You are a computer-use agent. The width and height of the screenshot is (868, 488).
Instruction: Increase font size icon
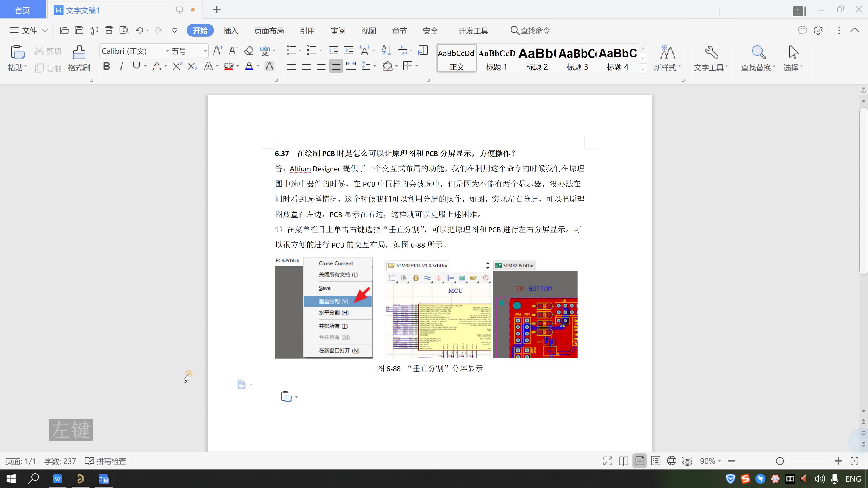tap(218, 51)
